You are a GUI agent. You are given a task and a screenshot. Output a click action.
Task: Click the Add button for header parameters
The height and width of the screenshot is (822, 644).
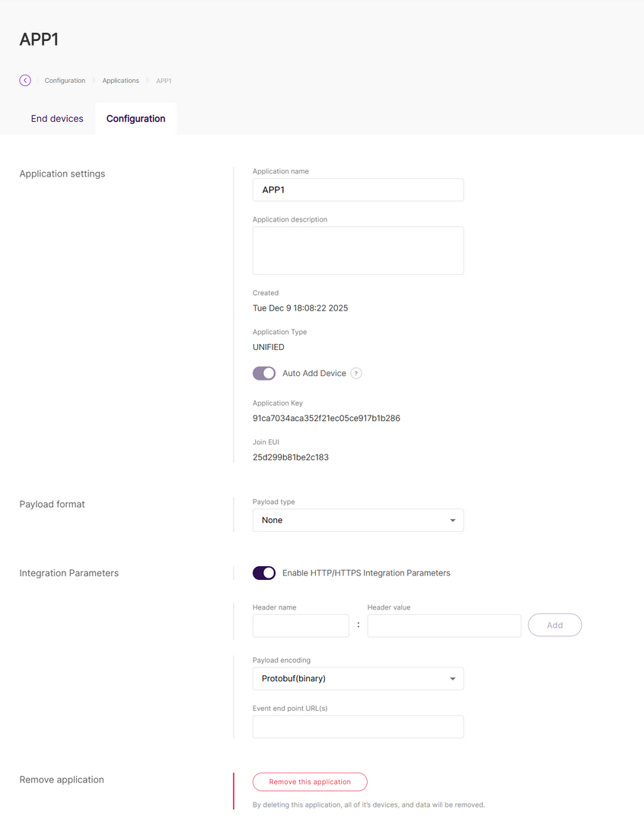tap(554, 625)
